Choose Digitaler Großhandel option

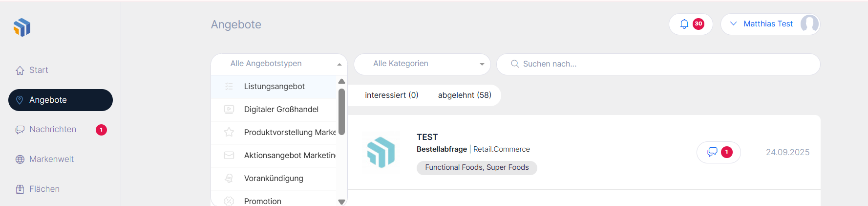281,110
